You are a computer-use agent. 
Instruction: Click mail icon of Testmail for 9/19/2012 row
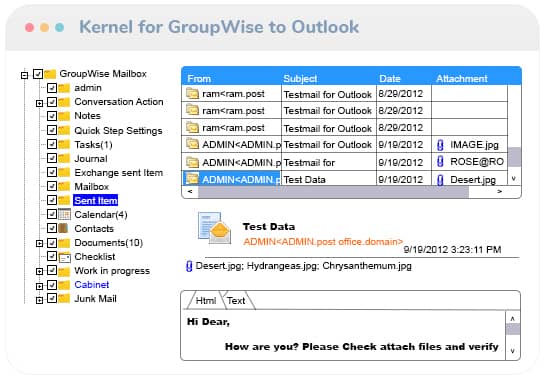point(192,162)
